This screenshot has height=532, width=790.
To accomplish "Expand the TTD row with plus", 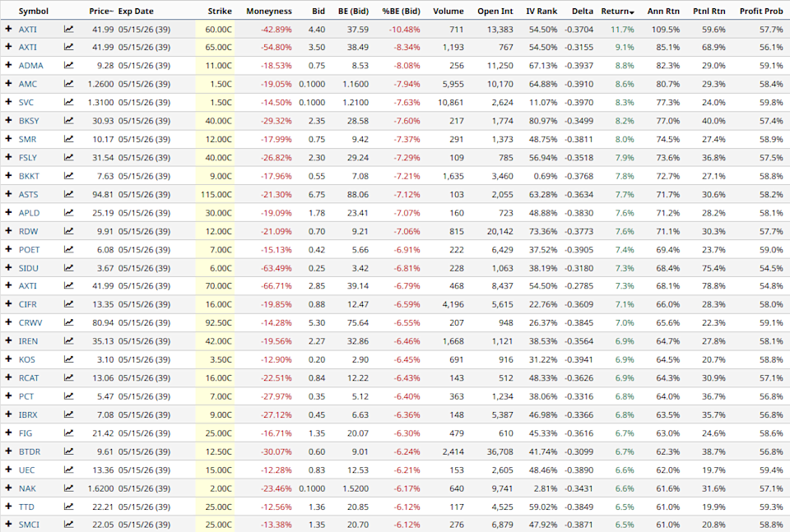I will click(8, 507).
